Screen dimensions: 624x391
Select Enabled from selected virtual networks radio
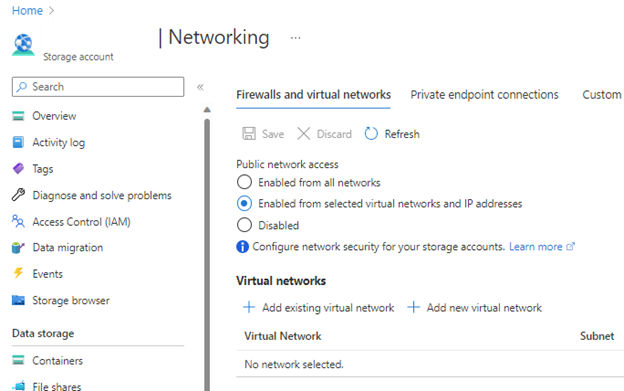(x=244, y=203)
